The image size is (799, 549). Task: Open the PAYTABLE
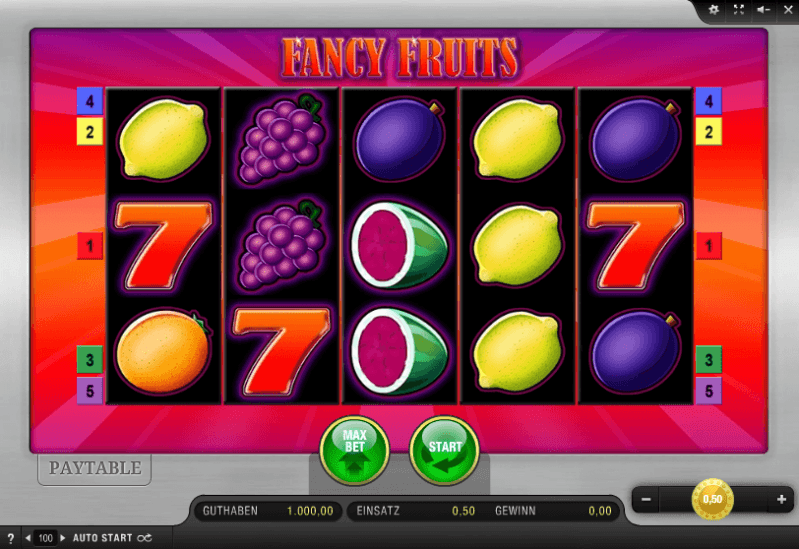click(x=95, y=468)
